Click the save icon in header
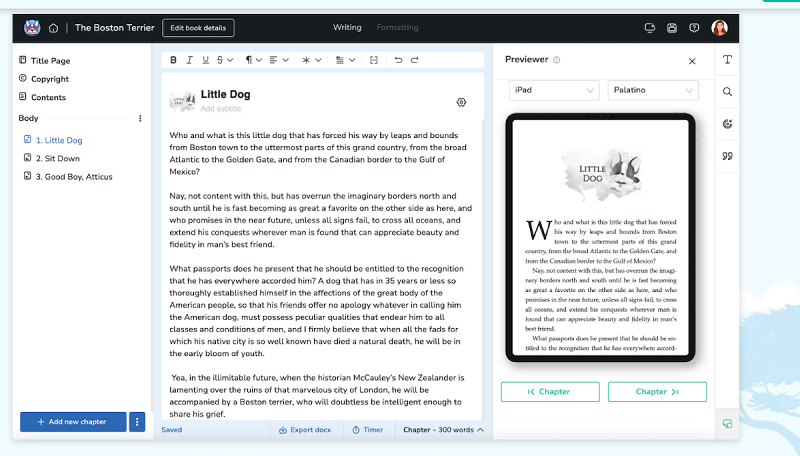This screenshot has width=800, height=456. click(x=672, y=28)
